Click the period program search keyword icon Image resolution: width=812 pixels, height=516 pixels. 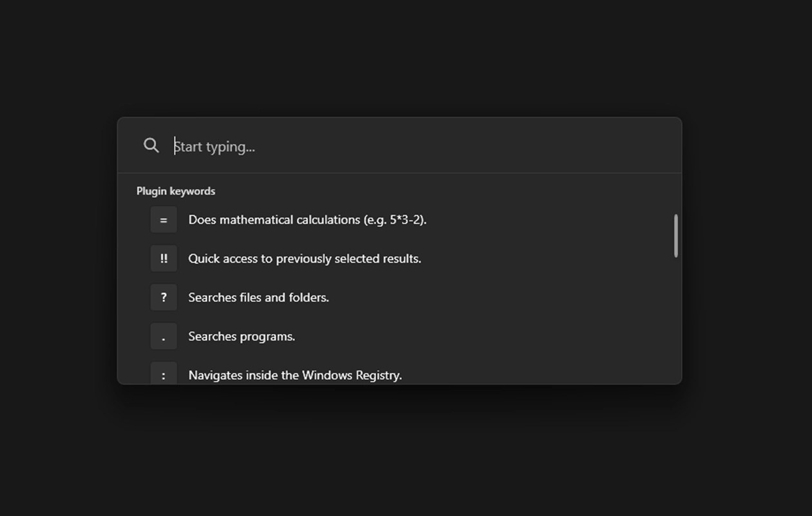[163, 336]
